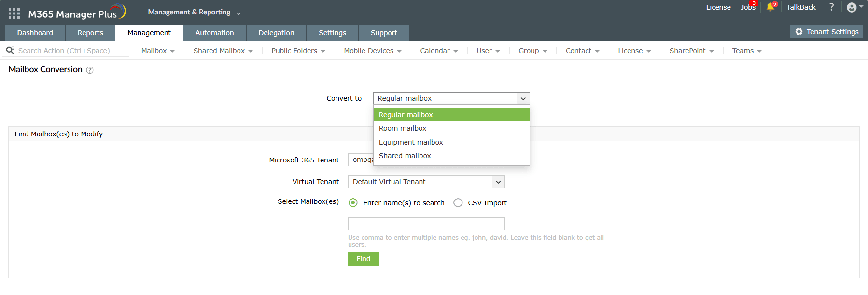
Task: Open the TalkBack link
Action: tap(800, 7)
